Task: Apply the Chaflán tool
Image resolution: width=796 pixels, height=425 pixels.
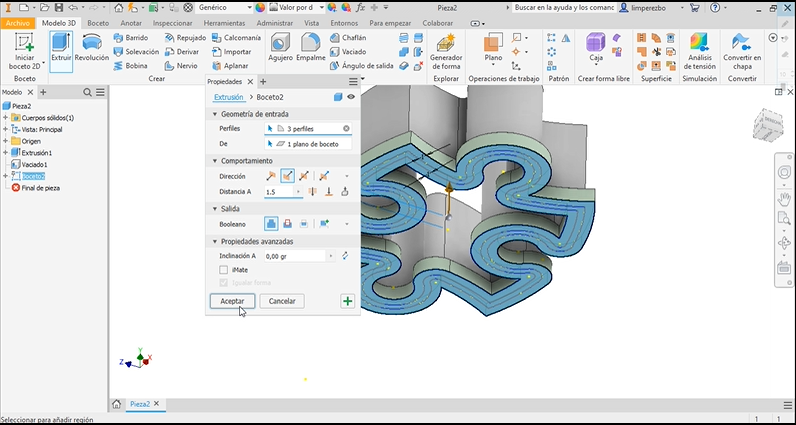Action: (348, 38)
